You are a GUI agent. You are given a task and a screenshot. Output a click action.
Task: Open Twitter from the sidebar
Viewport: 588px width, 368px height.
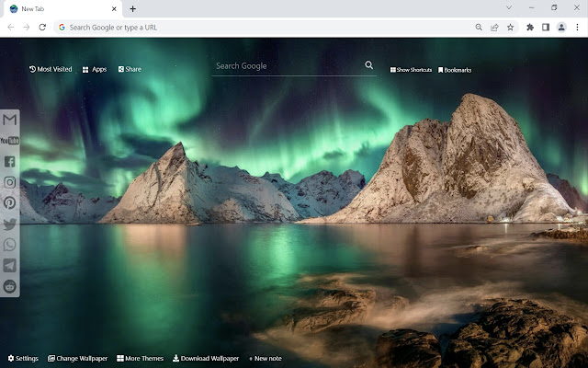(x=10, y=224)
